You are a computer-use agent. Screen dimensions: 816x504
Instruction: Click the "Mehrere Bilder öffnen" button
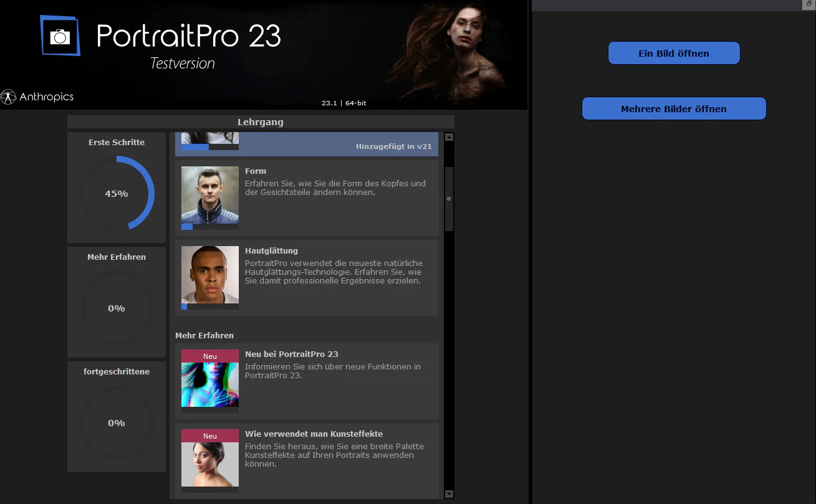click(674, 108)
